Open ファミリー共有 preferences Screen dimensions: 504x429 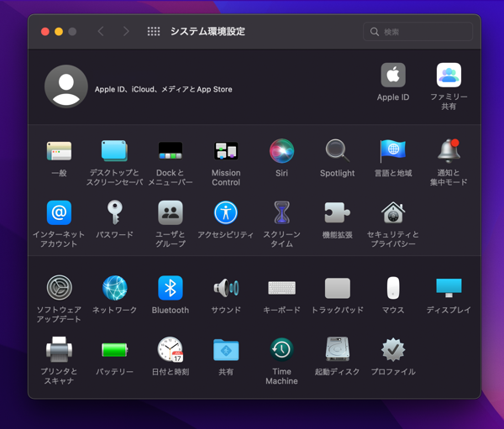pos(449,75)
